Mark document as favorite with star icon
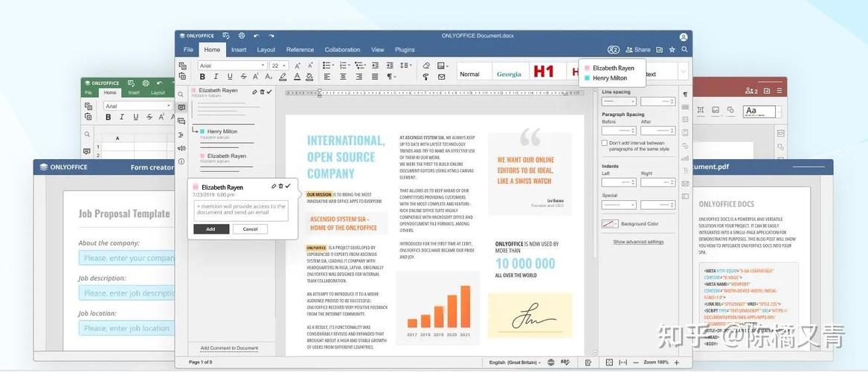868x372 pixels. point(672,50)
